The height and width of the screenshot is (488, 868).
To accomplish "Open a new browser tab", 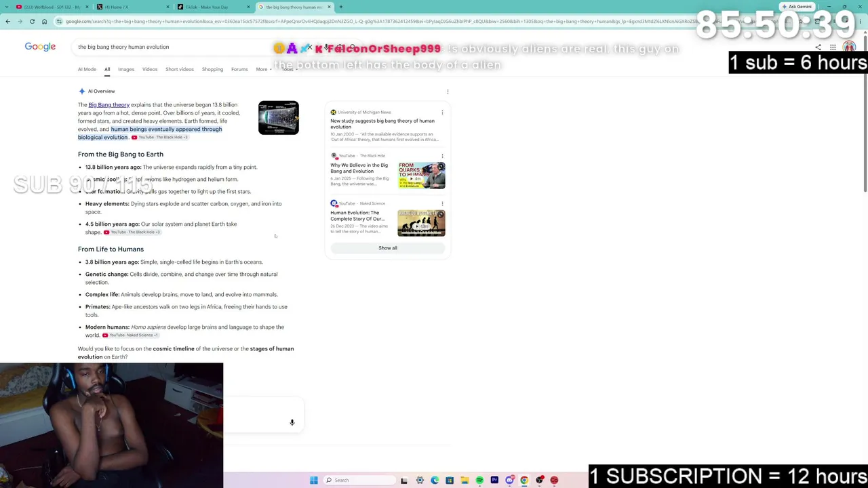I will pyautogui.click(x=341, y=7).
